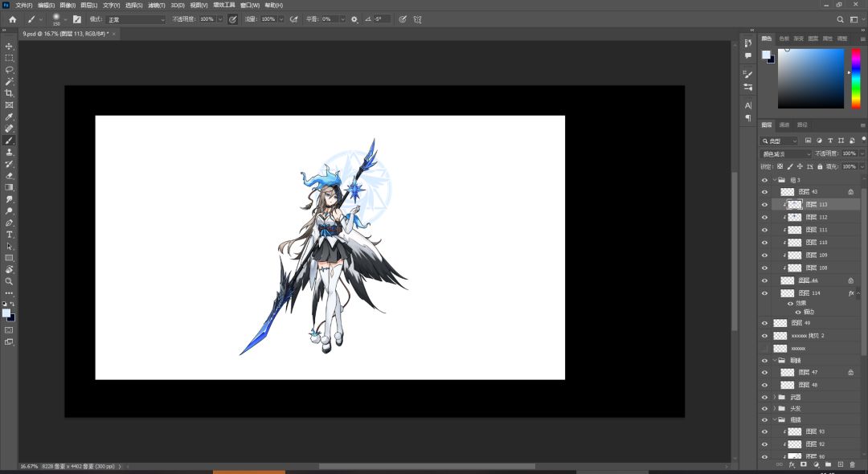Select the Zoom magnifier tool
Image resolution: width=868 pixels, height=474 pixels.
[x=10, y=281]
